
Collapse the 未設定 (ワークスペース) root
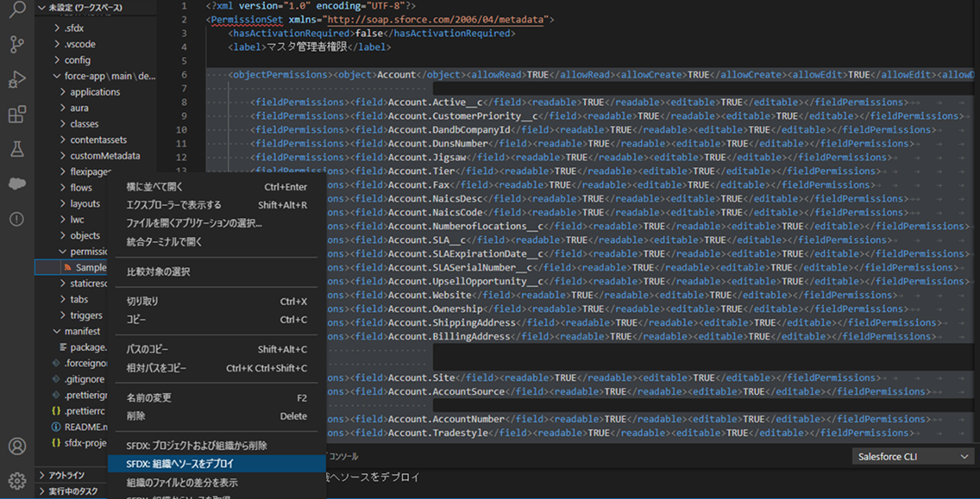pos(41,8)
